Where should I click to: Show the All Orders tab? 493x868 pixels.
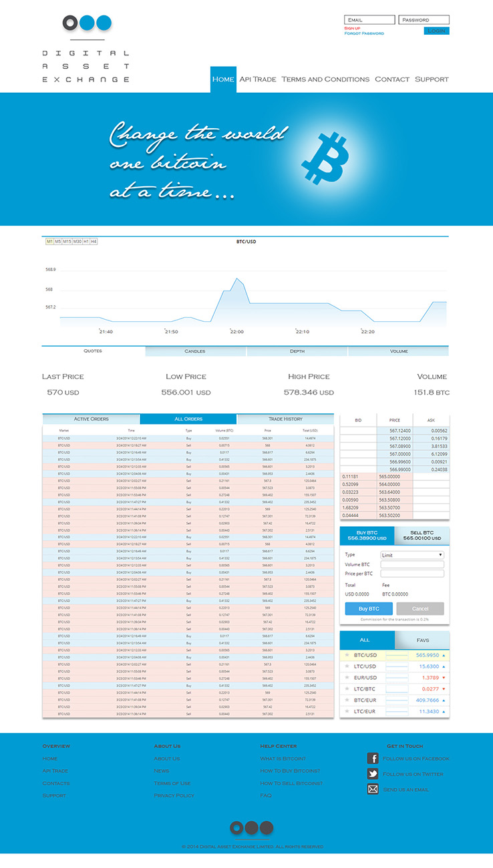point(188,419)
